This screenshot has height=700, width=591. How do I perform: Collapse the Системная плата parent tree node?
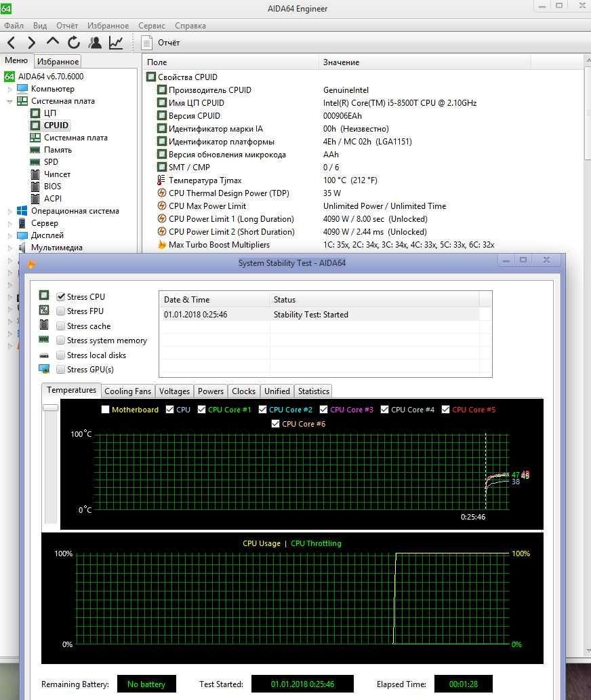[x=9, y=101]
